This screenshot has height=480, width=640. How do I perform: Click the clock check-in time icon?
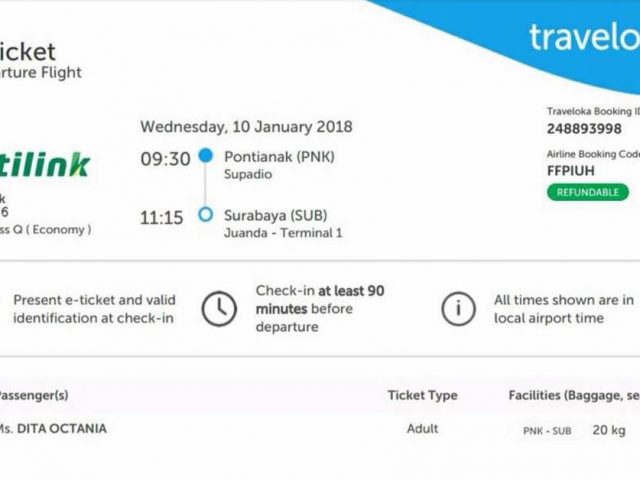pos(219,310)
